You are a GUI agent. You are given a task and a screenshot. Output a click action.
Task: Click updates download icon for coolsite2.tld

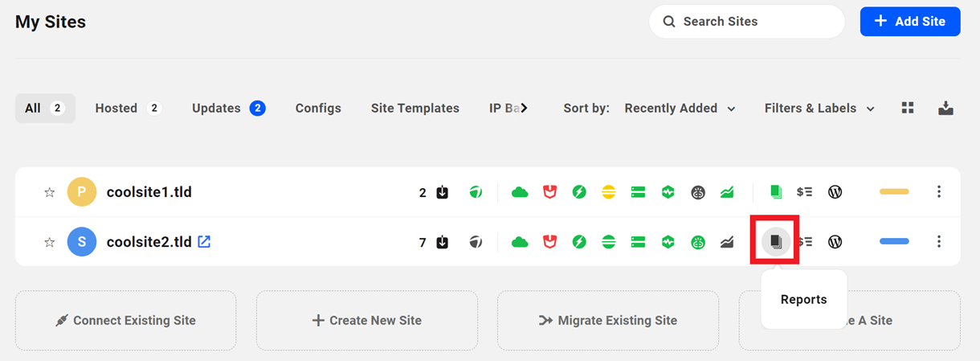[443, 242]
